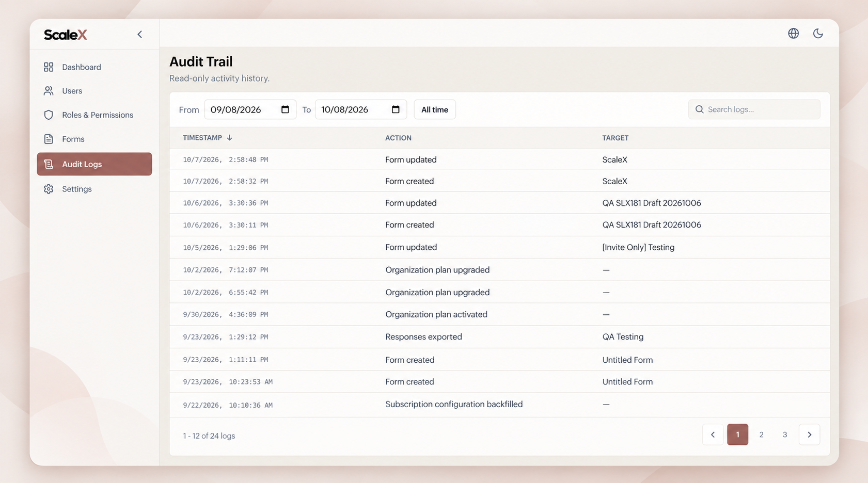Focus the Search logs field
This screenshot has height=483, width=868.
tap(754, 109)
